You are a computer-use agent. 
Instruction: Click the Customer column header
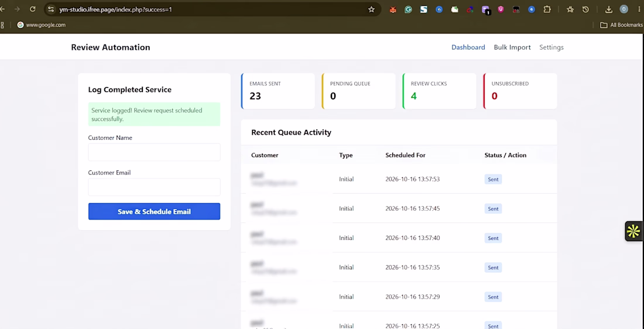265,155
